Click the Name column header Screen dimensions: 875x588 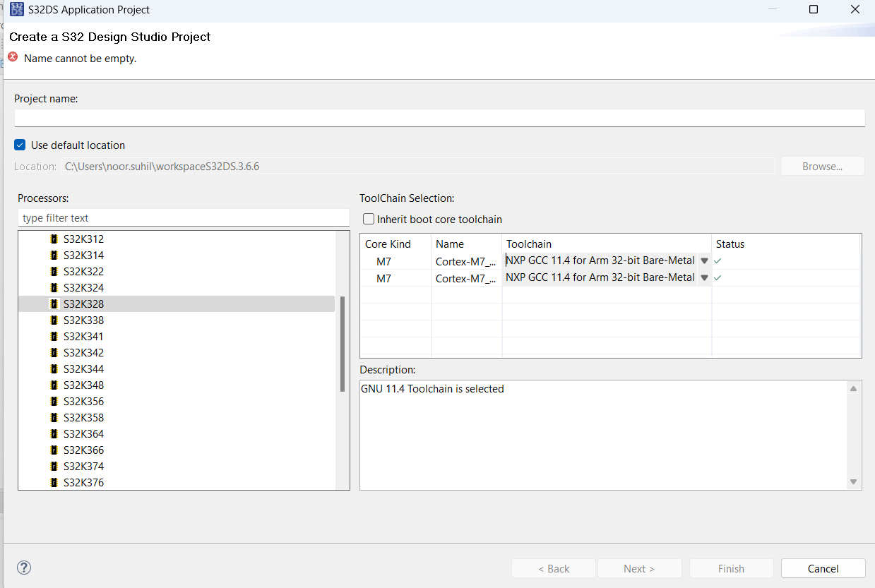pos(467,244)
